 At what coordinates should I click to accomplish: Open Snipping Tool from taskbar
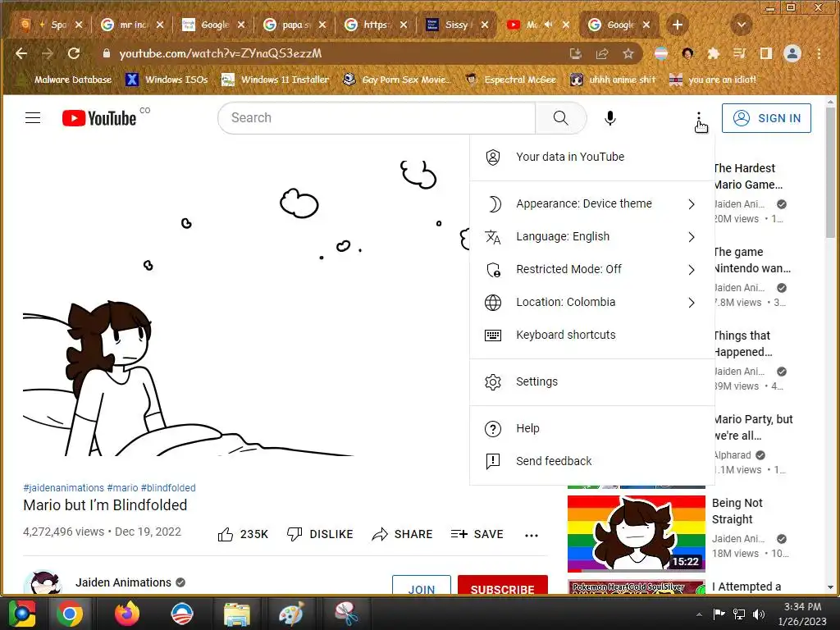pos(345,614)
